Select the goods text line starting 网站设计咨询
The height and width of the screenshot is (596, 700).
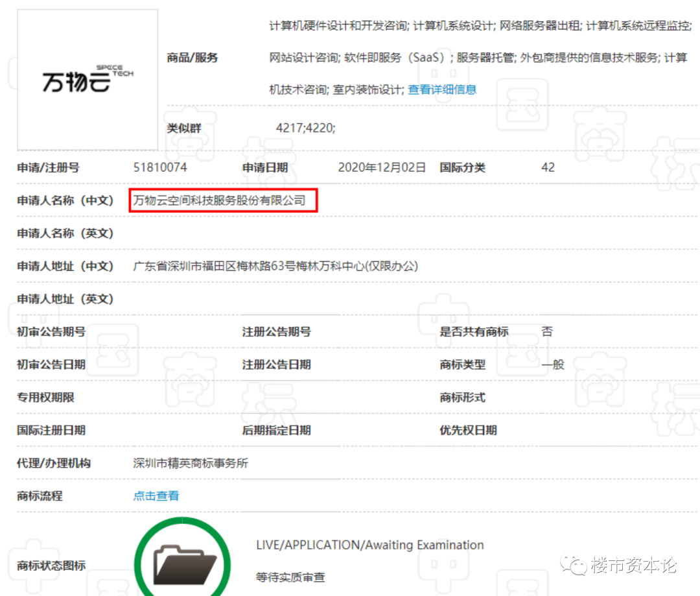coord(478,58)
